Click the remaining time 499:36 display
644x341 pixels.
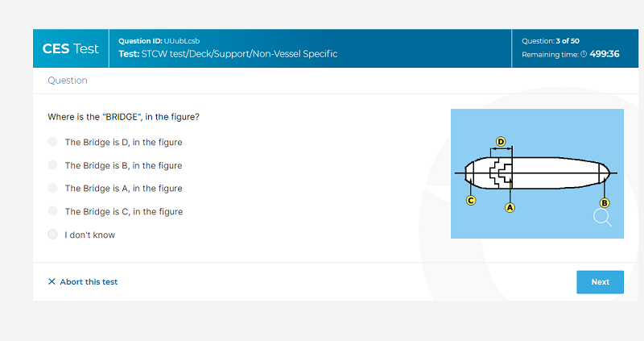click(x=604, y=54)
